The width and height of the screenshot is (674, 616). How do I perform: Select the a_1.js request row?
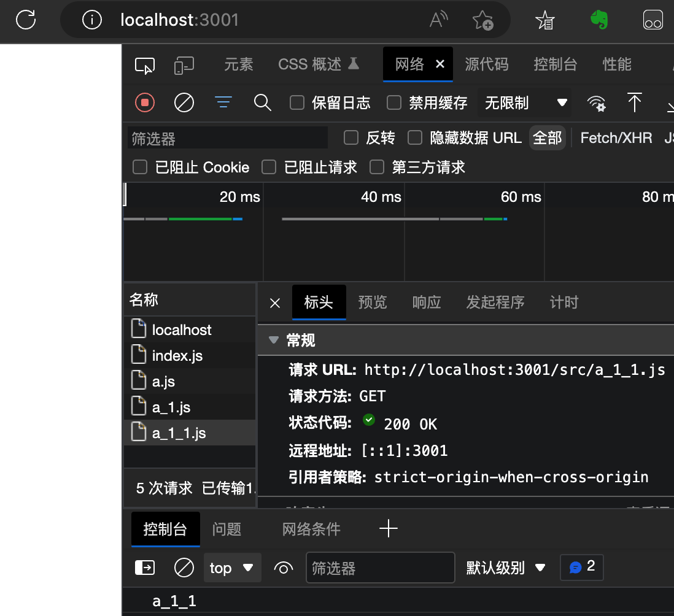190,407
